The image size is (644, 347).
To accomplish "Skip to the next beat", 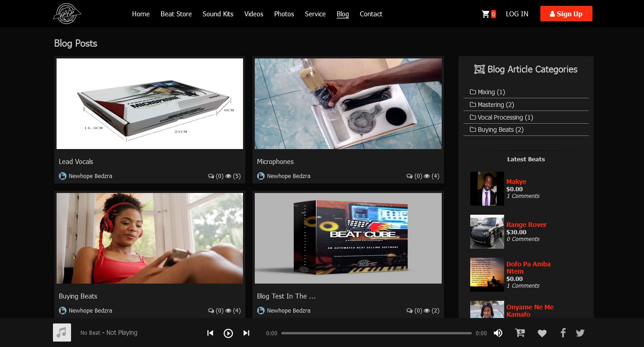I will click(x=246, y=333).
